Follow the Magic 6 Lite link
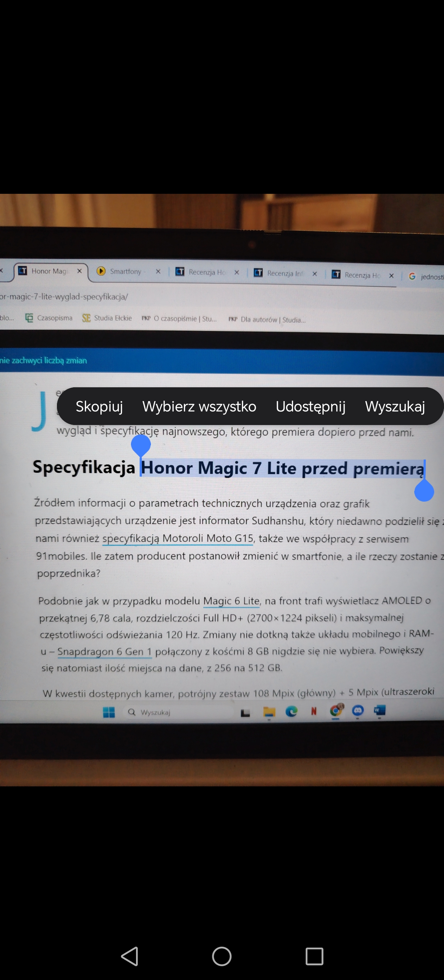444x980 pixels. point(231,601)
